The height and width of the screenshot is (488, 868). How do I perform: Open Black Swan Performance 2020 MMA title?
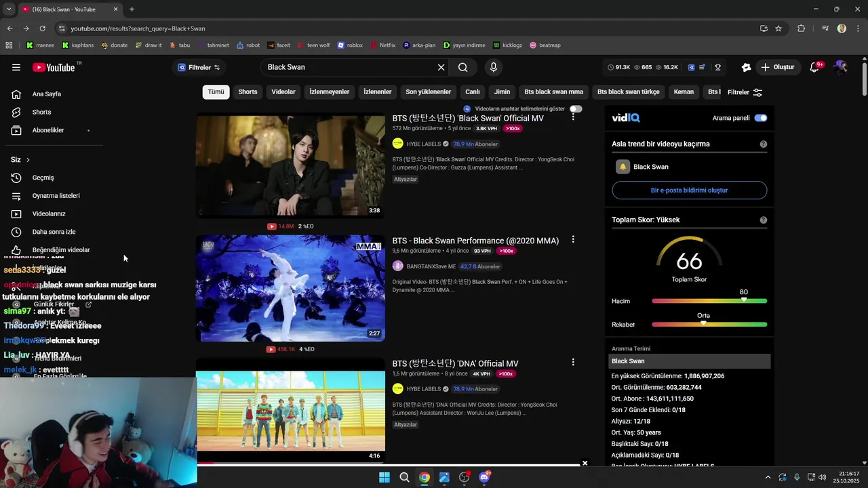pyautogui.click(x=475, y=241)
